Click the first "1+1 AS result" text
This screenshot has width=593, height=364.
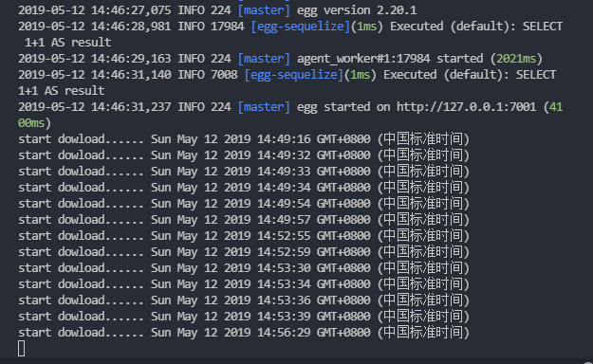point(67,43)
